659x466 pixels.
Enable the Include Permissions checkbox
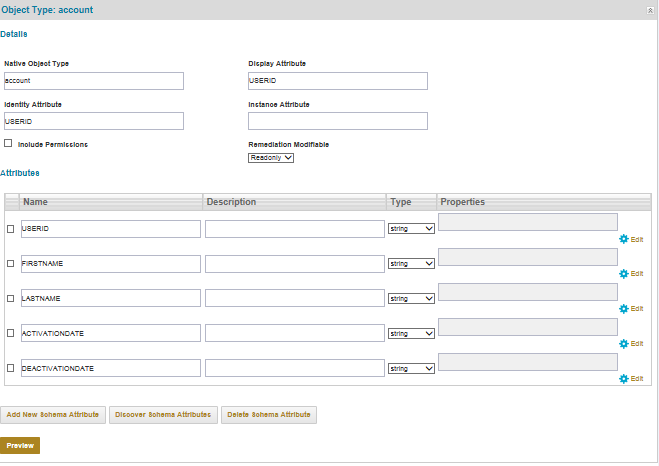pyautogui.click(x=9, y=144)
